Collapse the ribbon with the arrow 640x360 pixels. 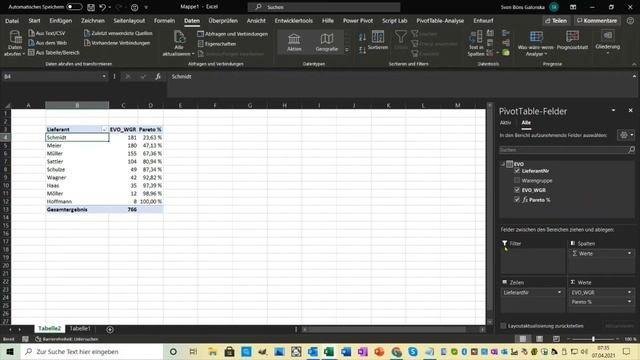pyautogui.click(x=634, y=64)
